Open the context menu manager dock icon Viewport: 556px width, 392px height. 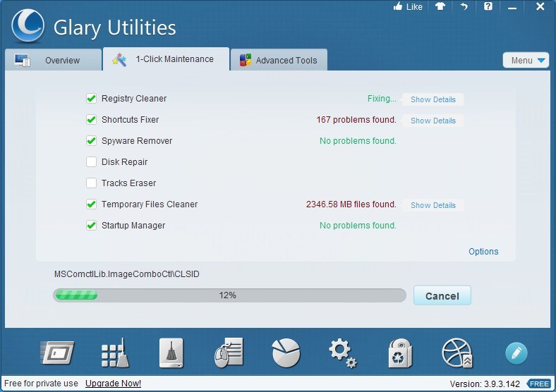tap(229, 353)
